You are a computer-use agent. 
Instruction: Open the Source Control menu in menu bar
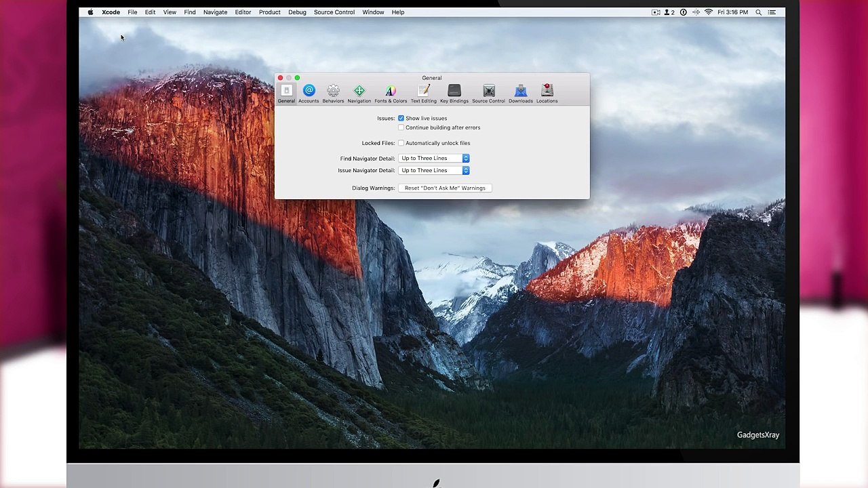pos(334,12)
